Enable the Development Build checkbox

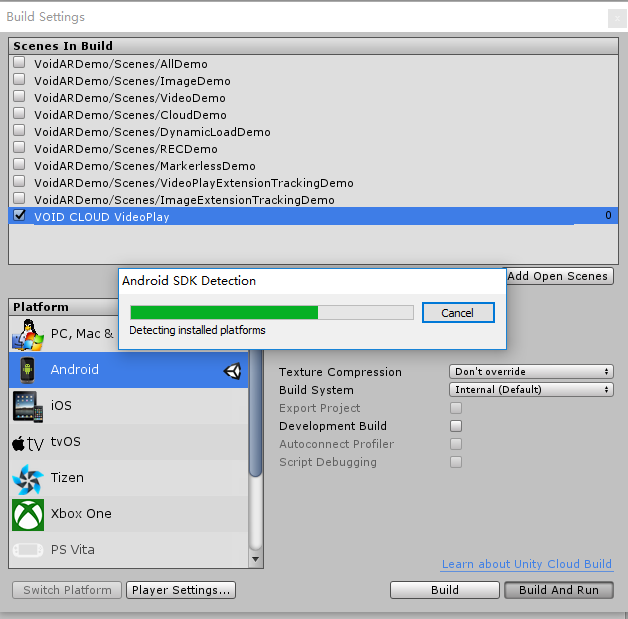coord(456,426)
